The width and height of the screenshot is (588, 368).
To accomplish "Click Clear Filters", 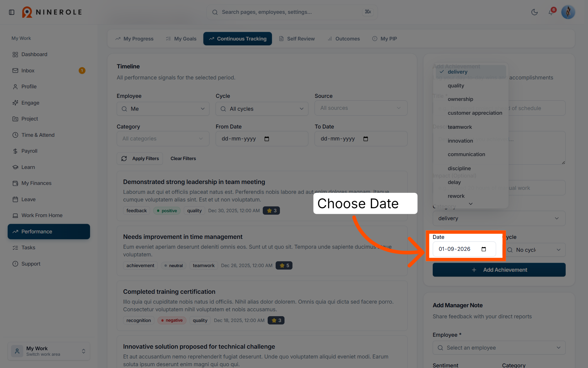I will (x=183, y=159).
